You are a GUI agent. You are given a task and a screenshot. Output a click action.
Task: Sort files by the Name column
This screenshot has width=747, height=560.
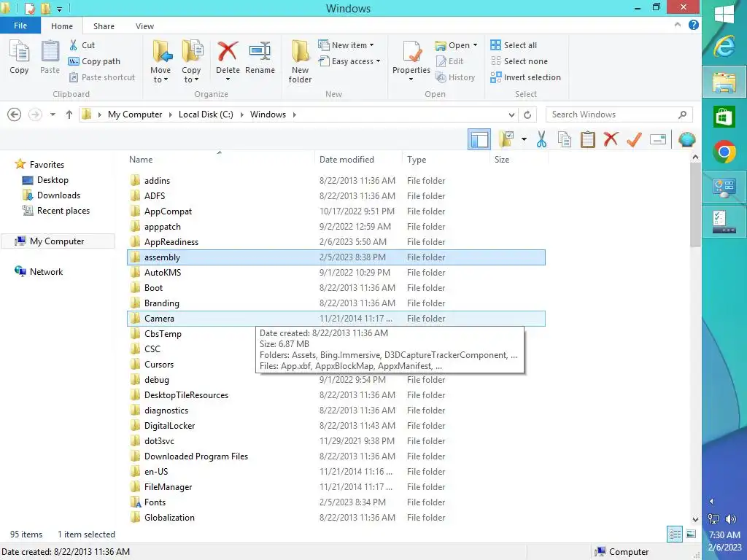[141, 160]
